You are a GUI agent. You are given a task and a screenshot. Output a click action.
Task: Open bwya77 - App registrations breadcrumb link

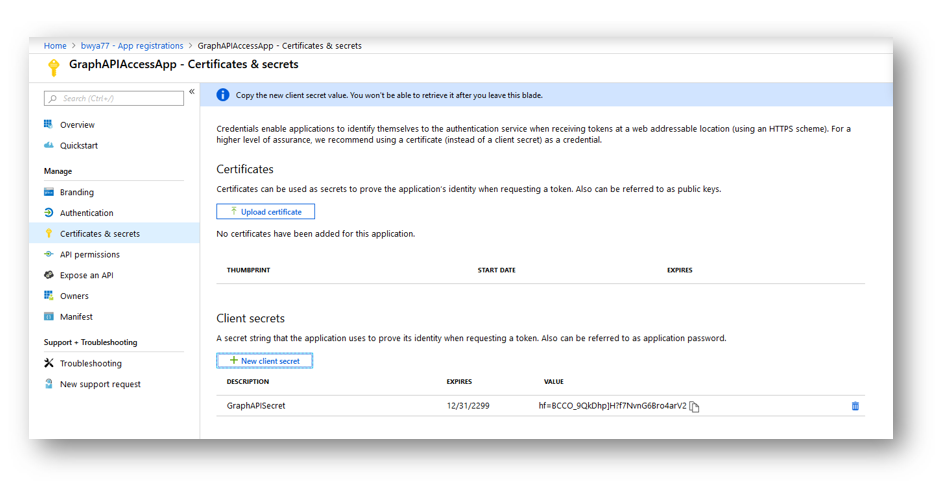132,46
